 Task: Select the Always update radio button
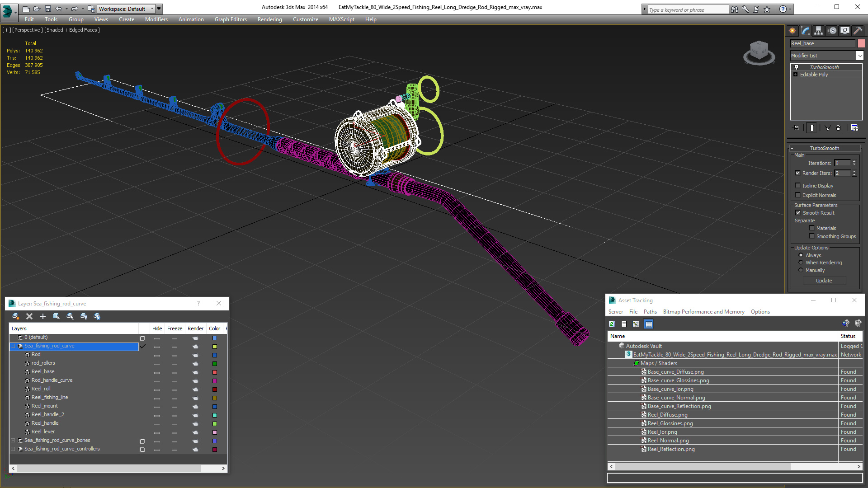click(x=801, y=255)
